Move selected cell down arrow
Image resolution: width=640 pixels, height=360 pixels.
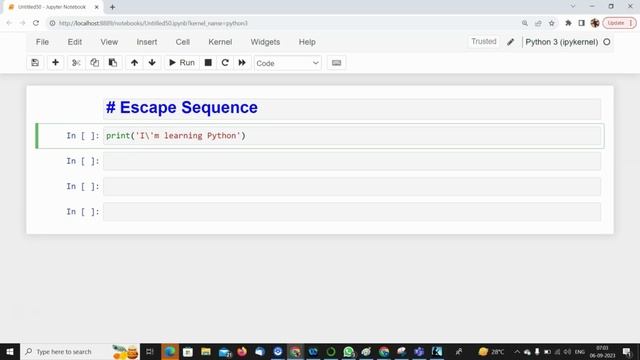click(152, 63)
